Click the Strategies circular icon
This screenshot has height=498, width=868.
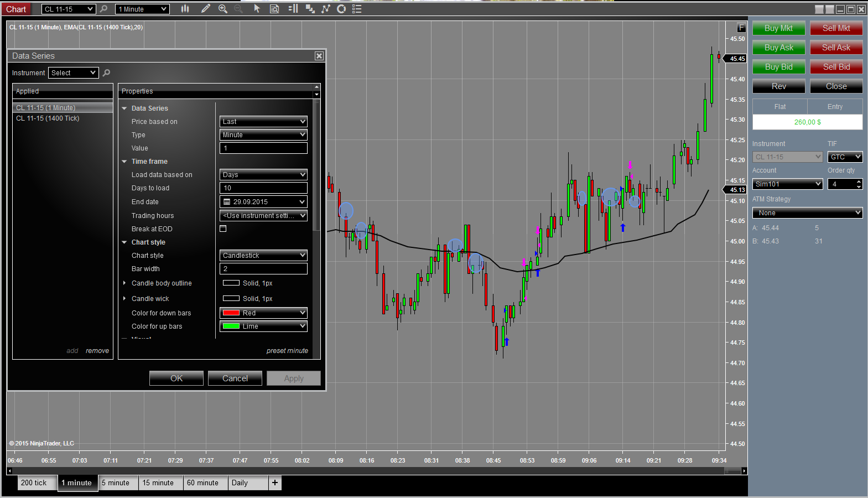[341, 9]
